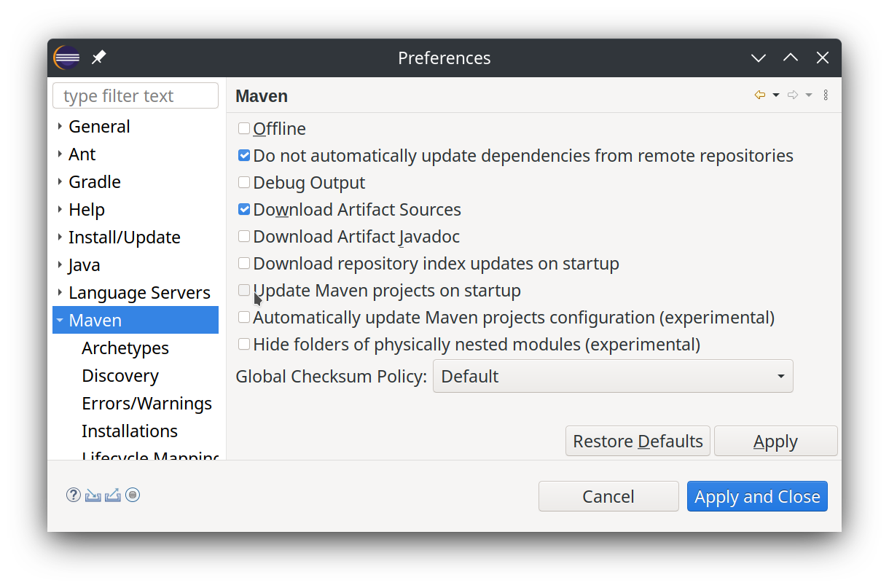Viewport: 889px width, 588px height.
Task: Expand the Java tree node
Action: [60, 264]
